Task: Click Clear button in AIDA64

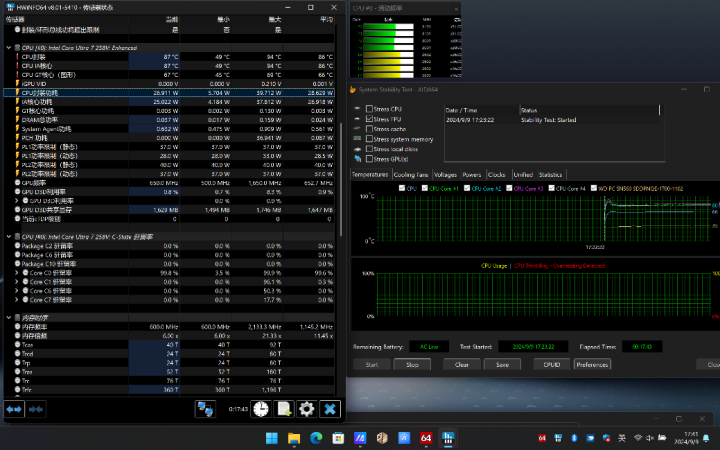Action: point(461,365)
